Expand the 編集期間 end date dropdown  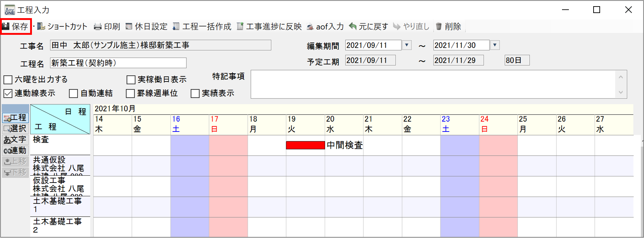[495, 45]
